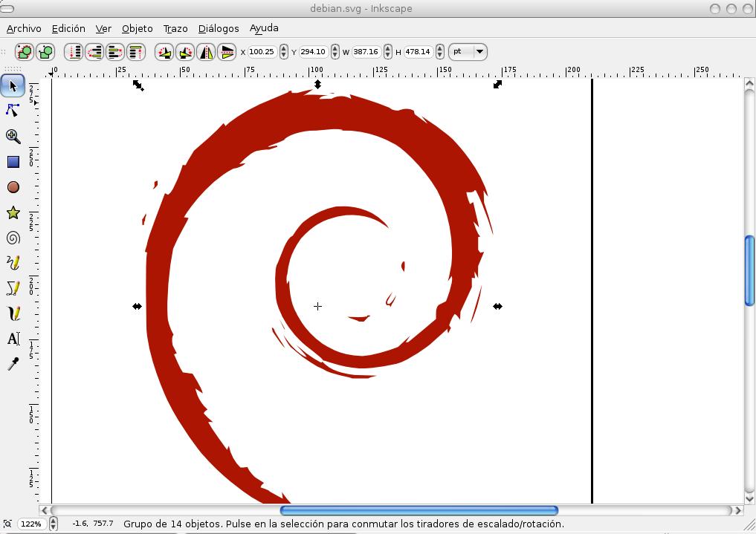
Task: Select the arrow selector tool
Action: (13, 85)
